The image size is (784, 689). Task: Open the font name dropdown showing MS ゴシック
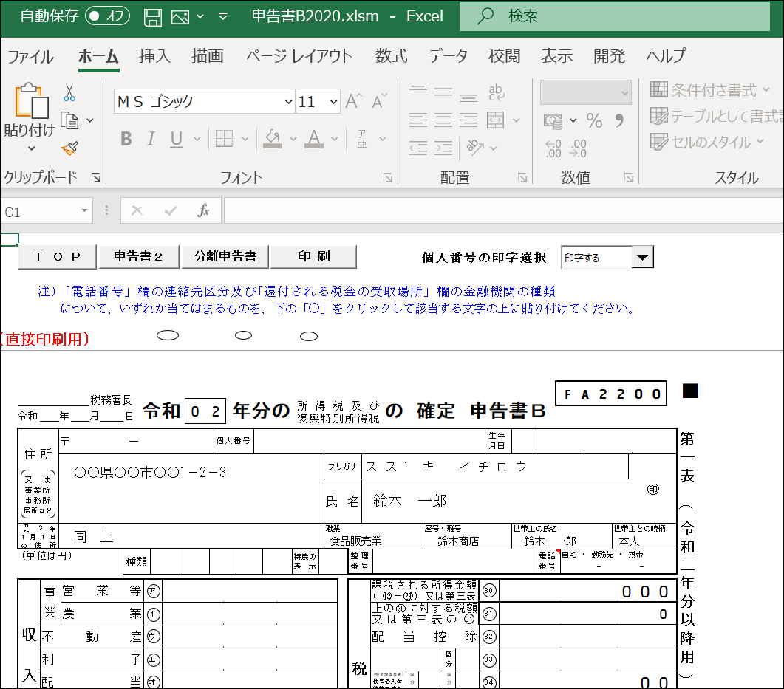click(288, 101)
